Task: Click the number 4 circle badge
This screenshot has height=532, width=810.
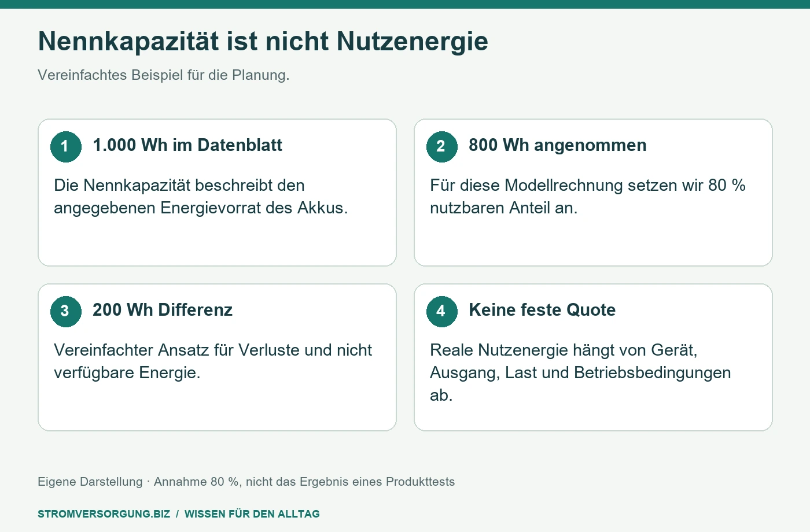Action: (x=441, y=311)
